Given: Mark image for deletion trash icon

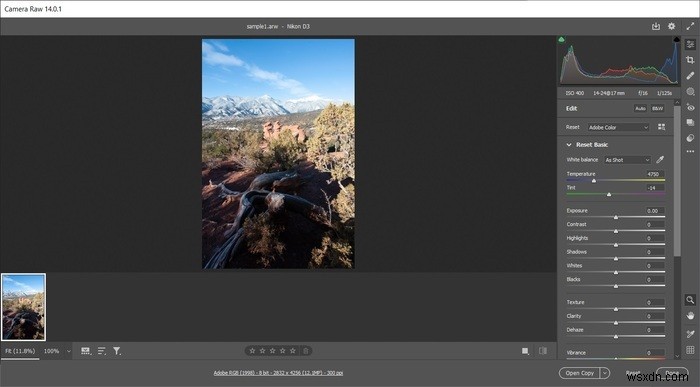Looking at the screenshot, I should click(306, 351).
